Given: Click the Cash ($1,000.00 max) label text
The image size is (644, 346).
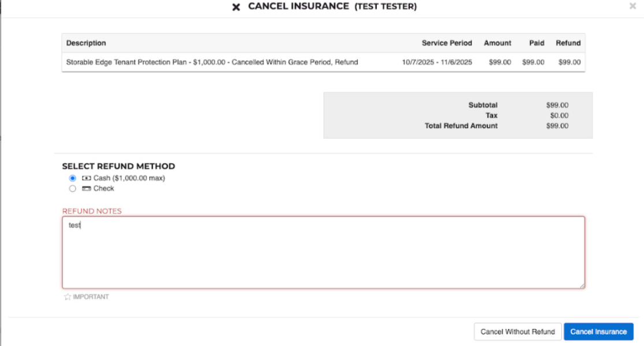Looking at the screenshot, I should pyautogui.click(x=129, y=178).
